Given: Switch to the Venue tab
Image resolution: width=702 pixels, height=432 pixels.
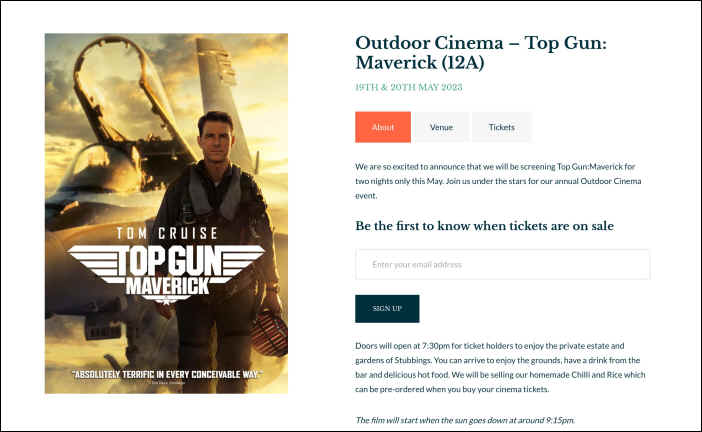Looking at the screenshot, I should pyautogui.click(x=441, y=127).
